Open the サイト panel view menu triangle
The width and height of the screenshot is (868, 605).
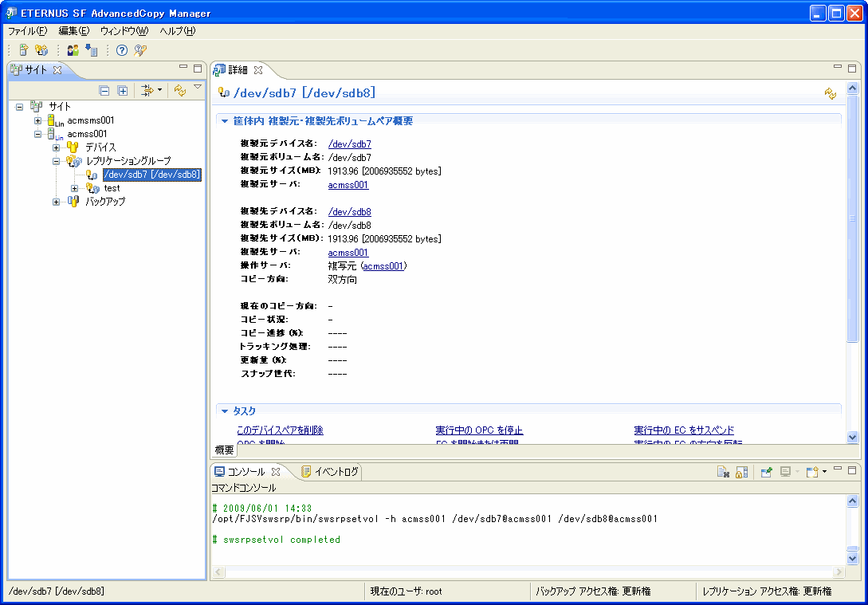[x=198, y=87]
